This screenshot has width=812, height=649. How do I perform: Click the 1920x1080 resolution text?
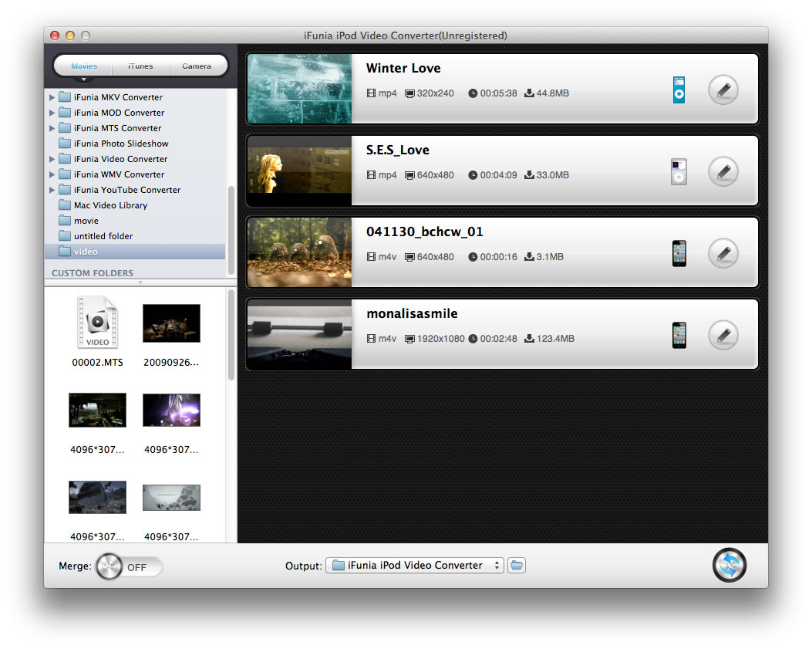tap(440, 339)
